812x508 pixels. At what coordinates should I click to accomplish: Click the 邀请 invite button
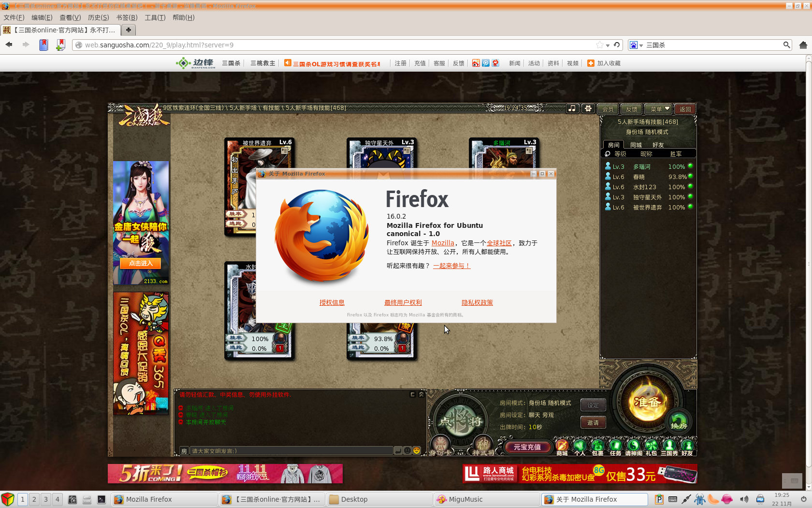593,422
